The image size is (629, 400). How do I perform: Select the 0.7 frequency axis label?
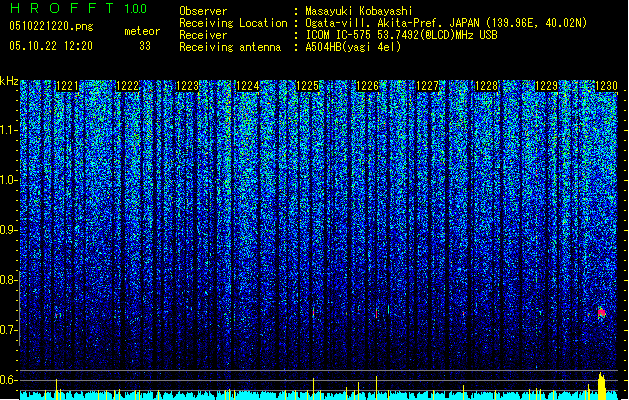coord(8,330)
